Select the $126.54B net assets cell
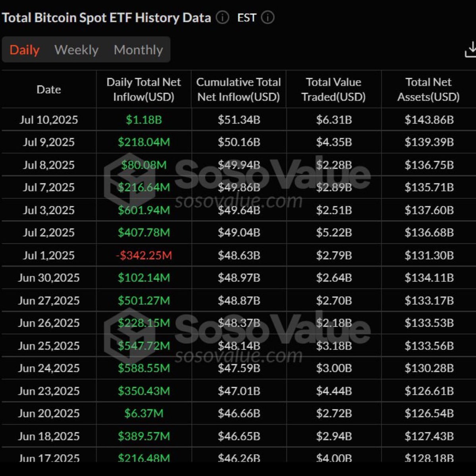 point(429,413)
